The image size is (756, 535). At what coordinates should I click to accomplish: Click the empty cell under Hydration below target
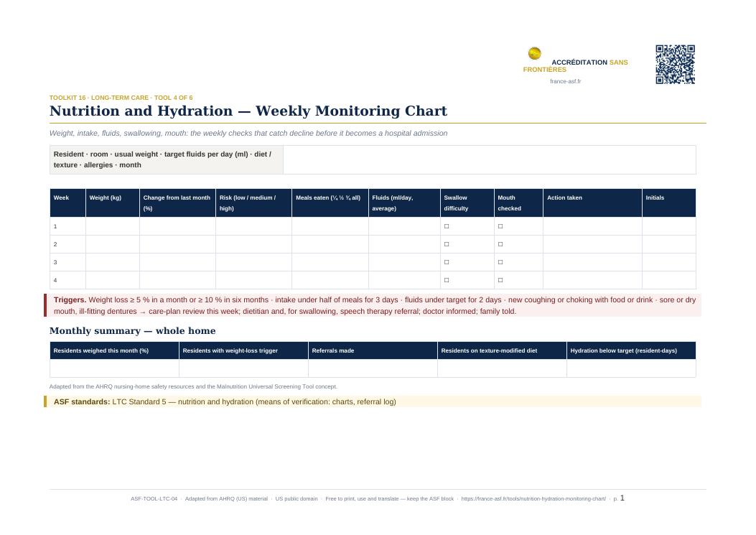click(x=631, y=368)
